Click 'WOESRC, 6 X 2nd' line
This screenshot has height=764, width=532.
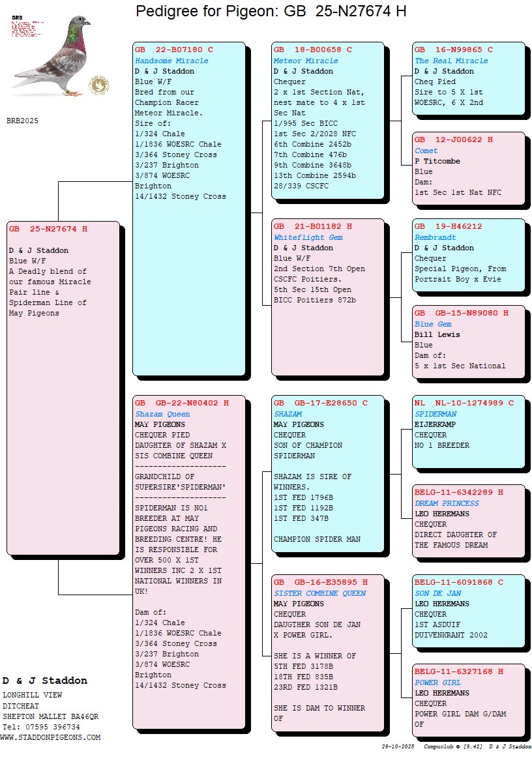(449, 103)
